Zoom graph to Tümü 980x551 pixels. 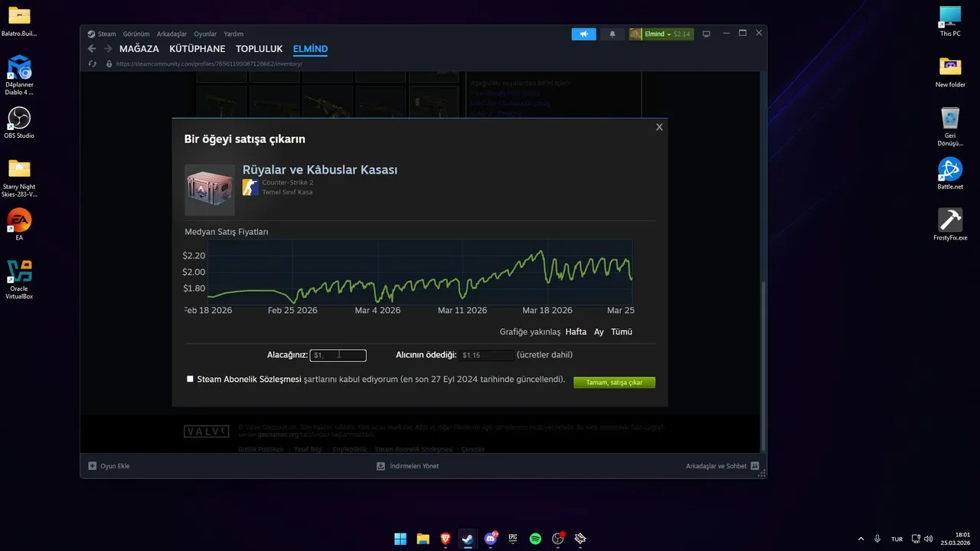[x=622, y=331]
